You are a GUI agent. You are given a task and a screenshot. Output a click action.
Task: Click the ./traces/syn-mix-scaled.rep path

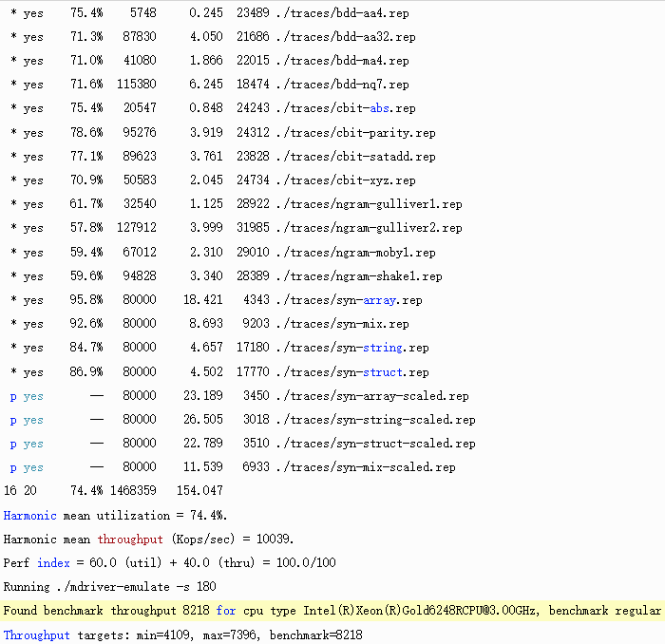[x=364, y=467]
